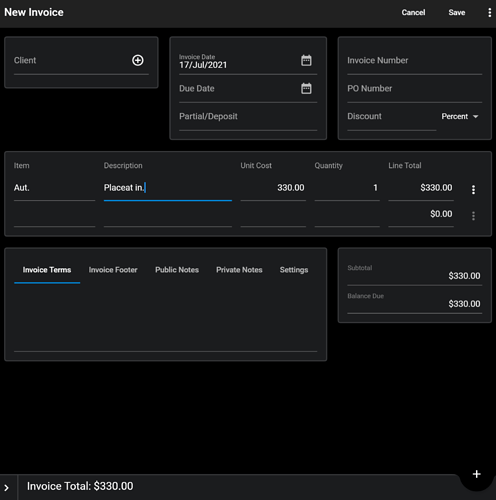
Task: Open the Private Notes tab
Action: point(239,270)
